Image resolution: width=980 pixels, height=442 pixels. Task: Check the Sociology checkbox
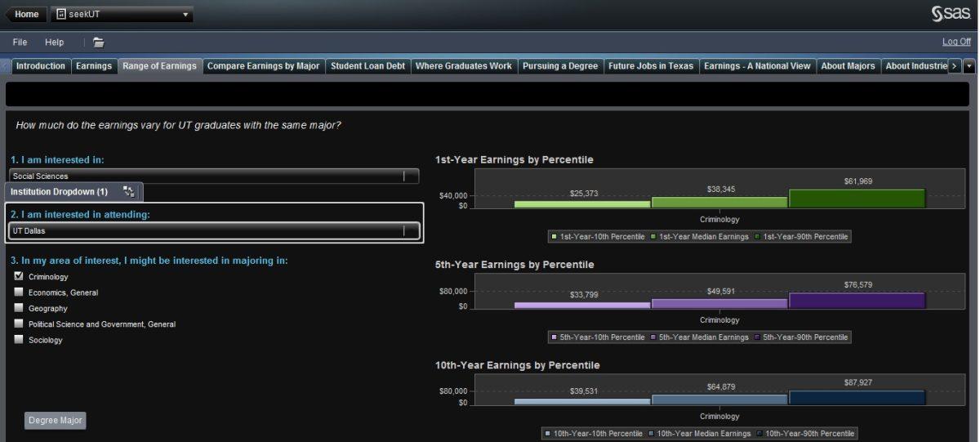(x=19, y=339)
